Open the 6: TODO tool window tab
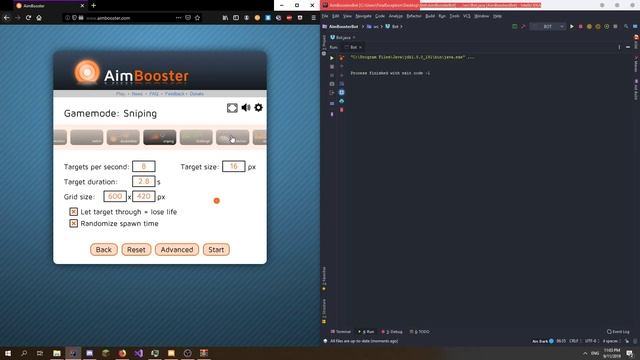Viewport: 640px width, 360px height. click(420, 331)
